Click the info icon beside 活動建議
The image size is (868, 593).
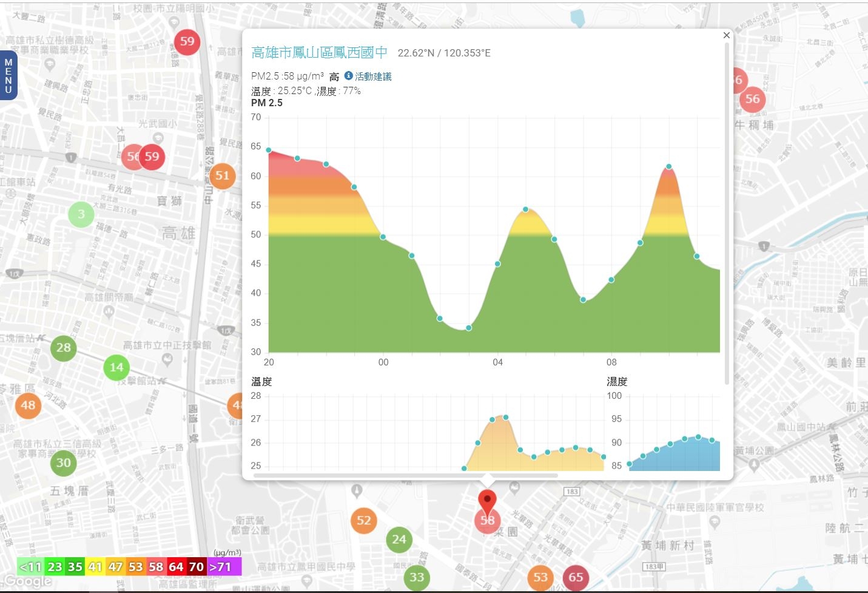coord(348,75)
